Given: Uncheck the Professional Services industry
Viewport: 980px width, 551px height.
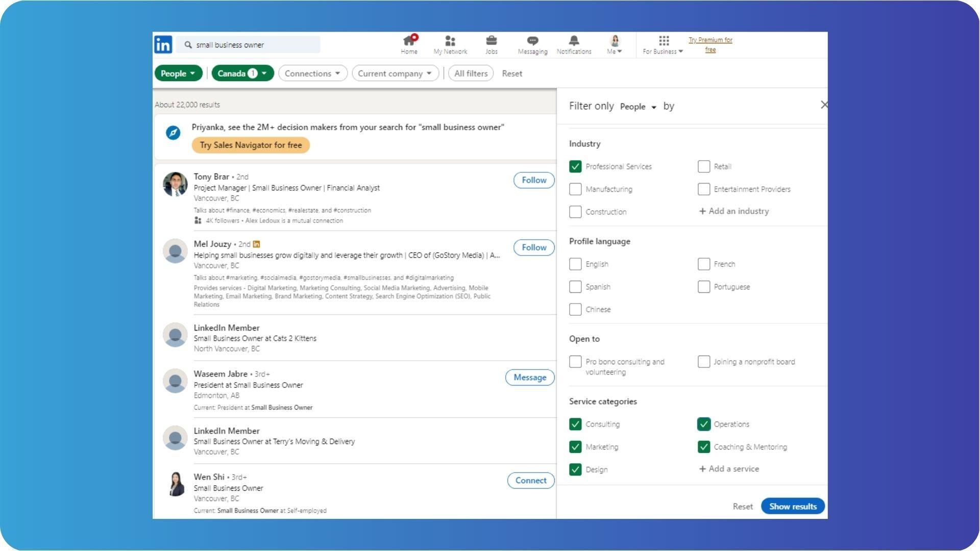Looking at the screenshot, I should [x=575, y=166].
